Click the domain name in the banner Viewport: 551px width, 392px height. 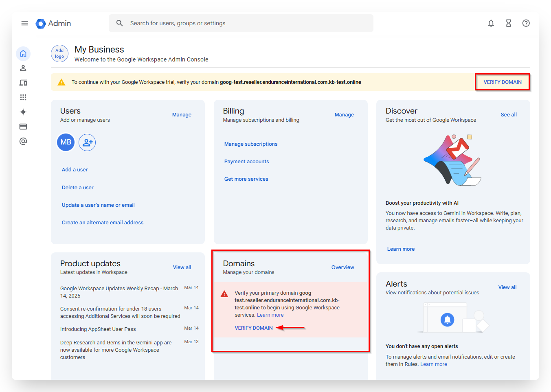(x=290, y=82)
